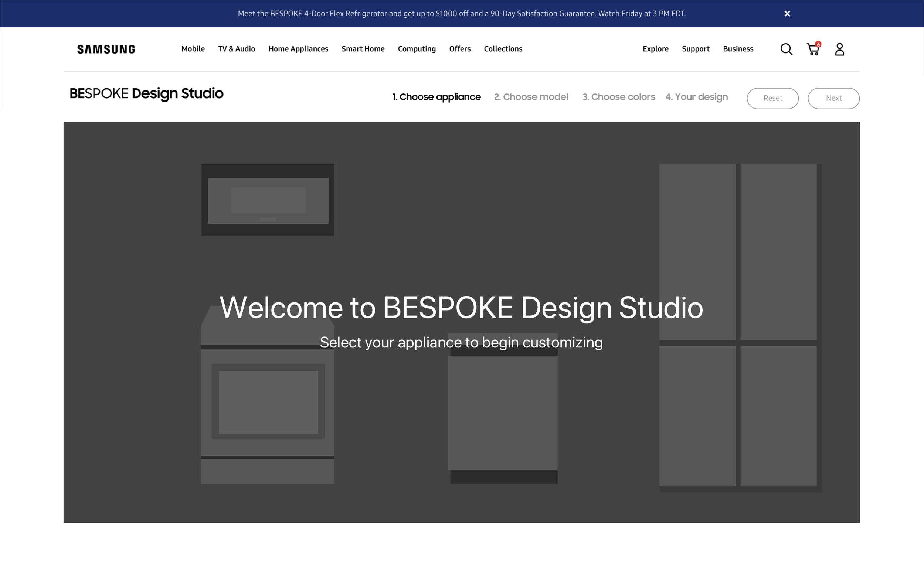Switch to the 2. Choose model step
The image size is (924, 572).
531,97
